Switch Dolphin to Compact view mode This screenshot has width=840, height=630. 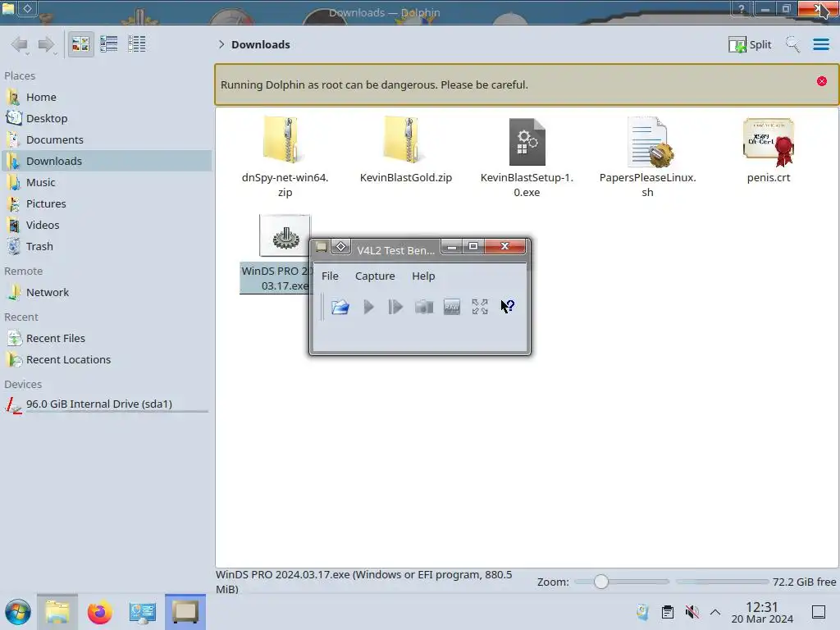coord(109,44)
